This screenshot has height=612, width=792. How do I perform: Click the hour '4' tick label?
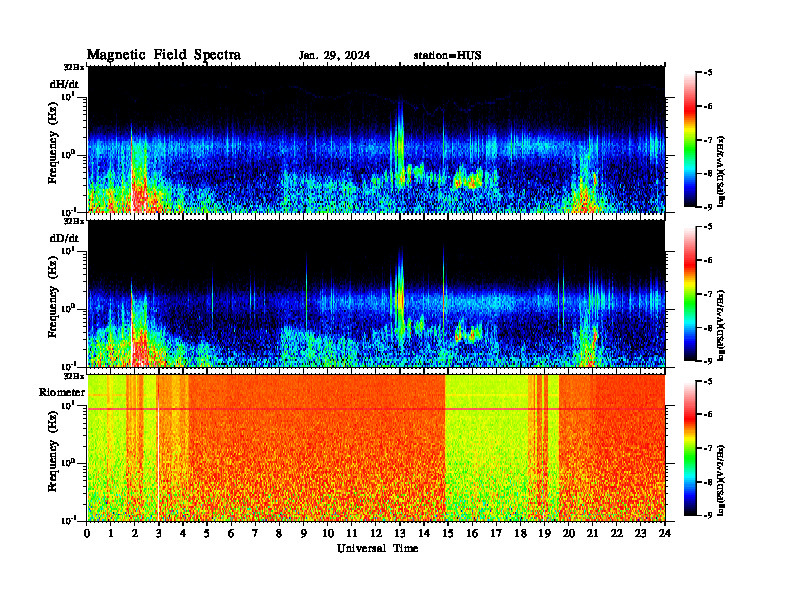tap(183, 533)
